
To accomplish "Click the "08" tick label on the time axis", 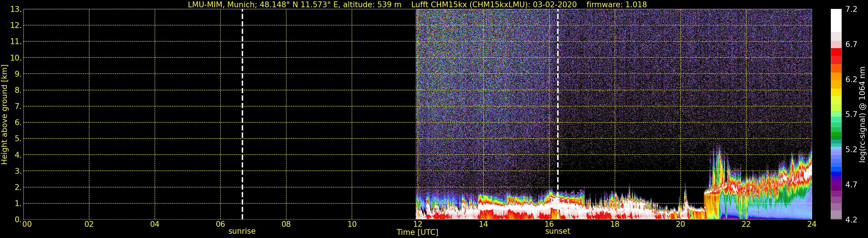I will (x=286, y=224).
